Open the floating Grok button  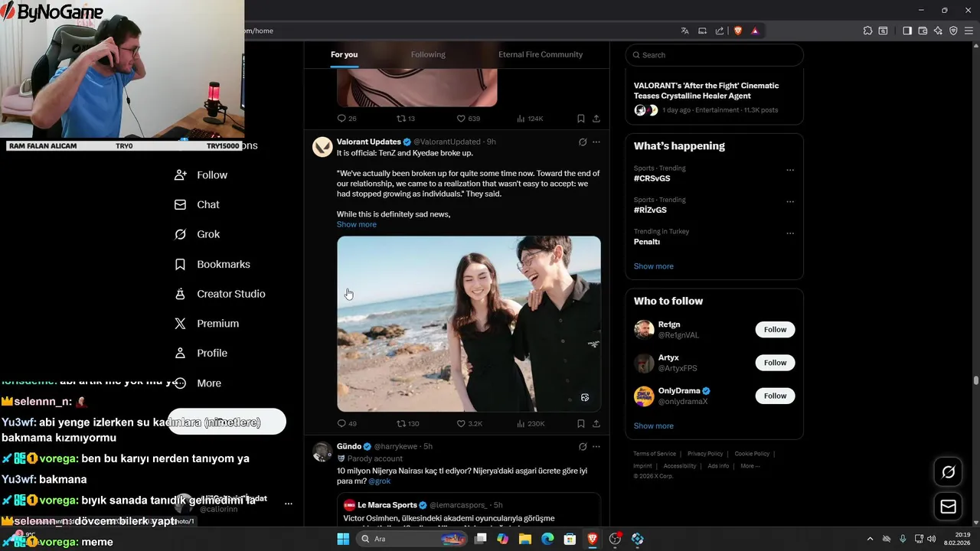948,472
